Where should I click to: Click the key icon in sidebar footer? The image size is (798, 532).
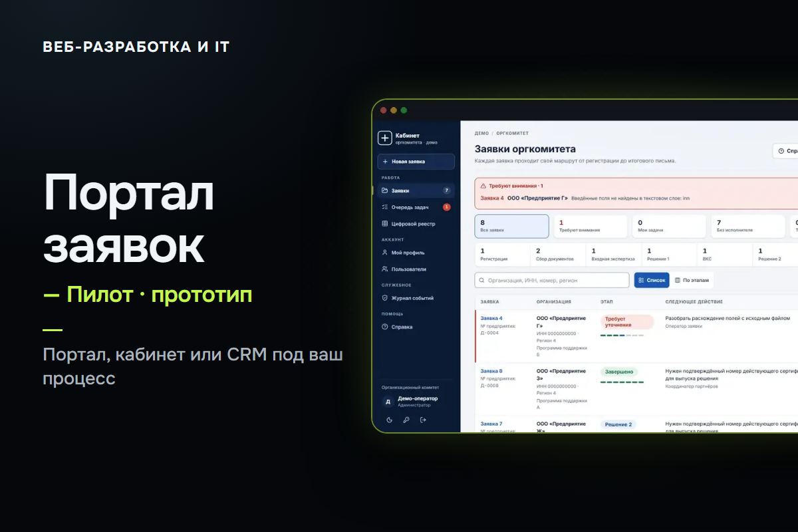pos(406,420)
